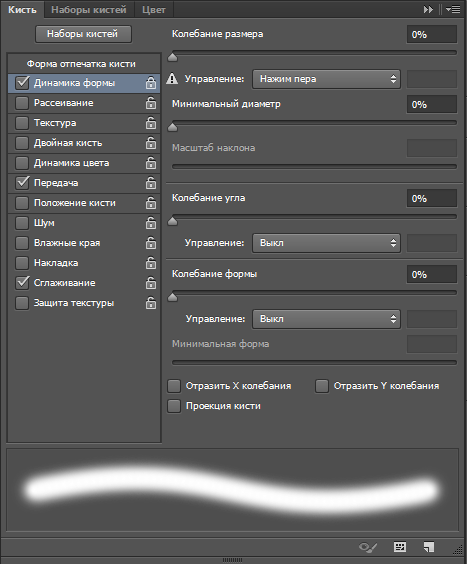Image resolution: width=467 pixels, height=564 pixels.
Task: Open the Управление dropdown under Колебание угла
Action: click(326, 243)
